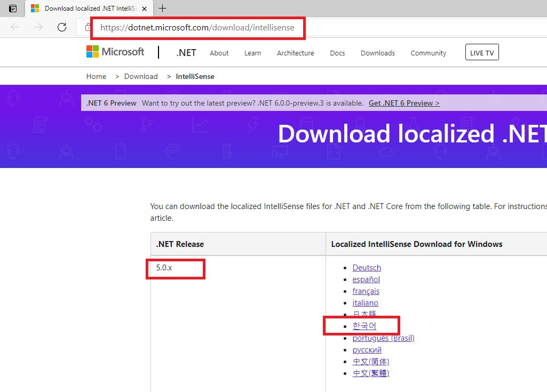547x392 pixels.
Task: Download italiano IntelliSense pack
Action: coord(365,303)
